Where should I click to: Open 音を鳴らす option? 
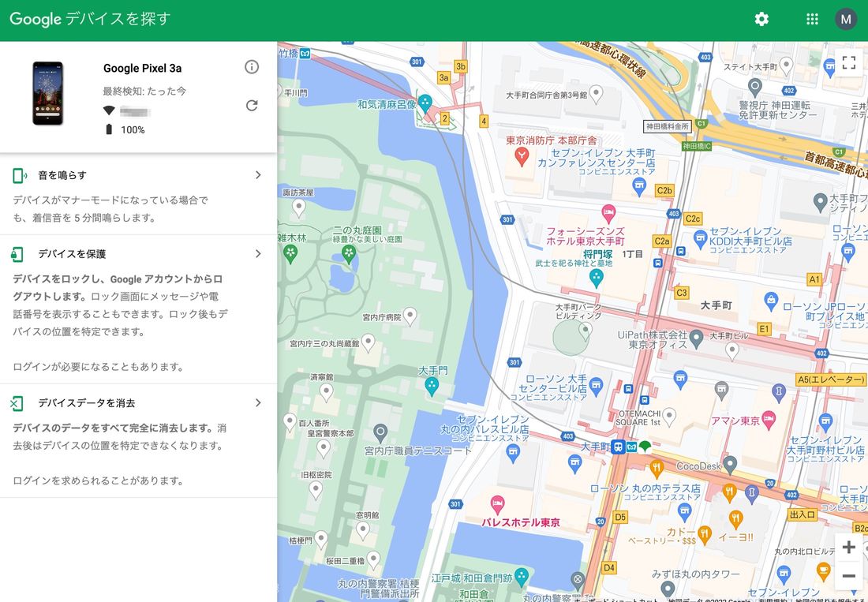click(138, 195)
